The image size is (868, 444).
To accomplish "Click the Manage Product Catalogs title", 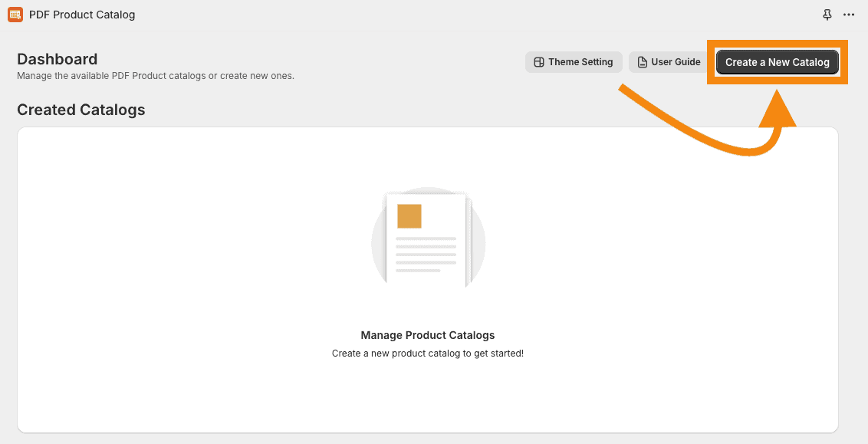I will pyautogui.click(x=427, y=335).
